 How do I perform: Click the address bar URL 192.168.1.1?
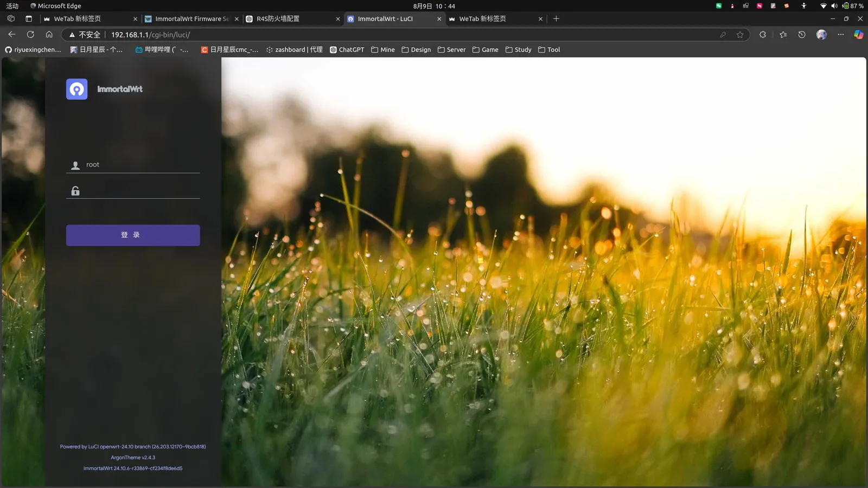click(x=150, y=35)
